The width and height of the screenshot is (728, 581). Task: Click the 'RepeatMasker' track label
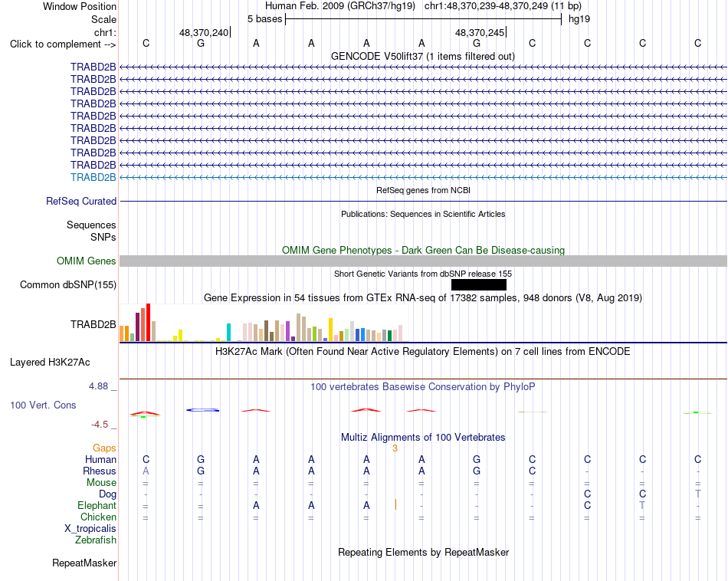(x=84, y=563)
